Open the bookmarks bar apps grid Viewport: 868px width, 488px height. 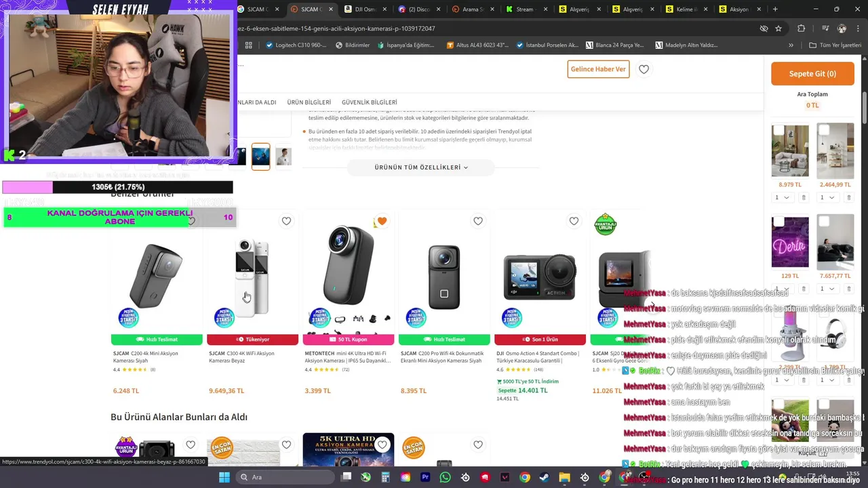[249, 45]
